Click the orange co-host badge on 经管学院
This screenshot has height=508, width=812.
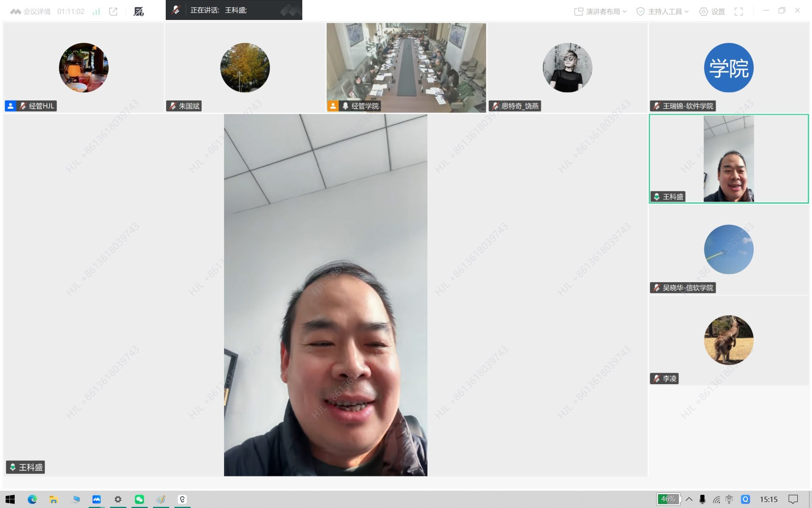(x=333, y=106)
